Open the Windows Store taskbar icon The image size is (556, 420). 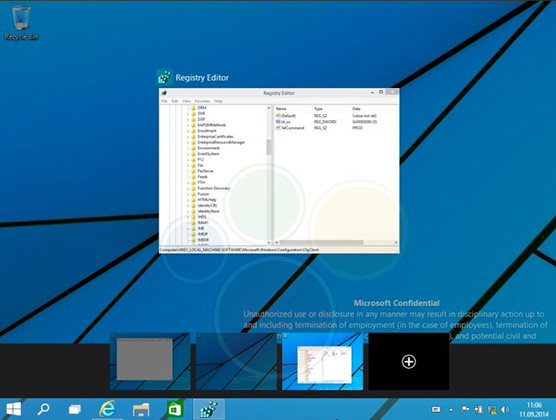[175, 409]
